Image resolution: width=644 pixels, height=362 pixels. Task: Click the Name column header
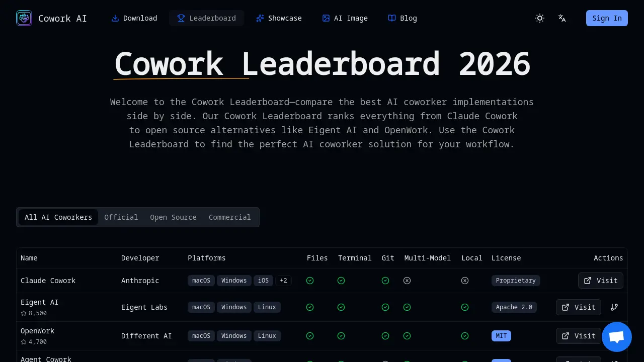(29, 258)
